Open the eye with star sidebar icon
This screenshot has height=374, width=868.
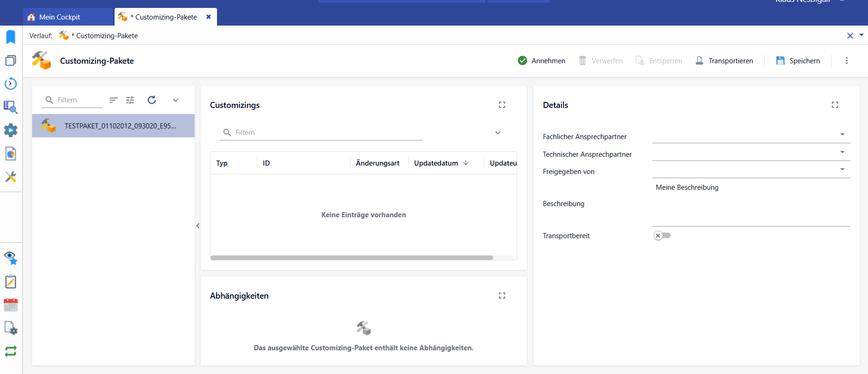coord(11,258)
